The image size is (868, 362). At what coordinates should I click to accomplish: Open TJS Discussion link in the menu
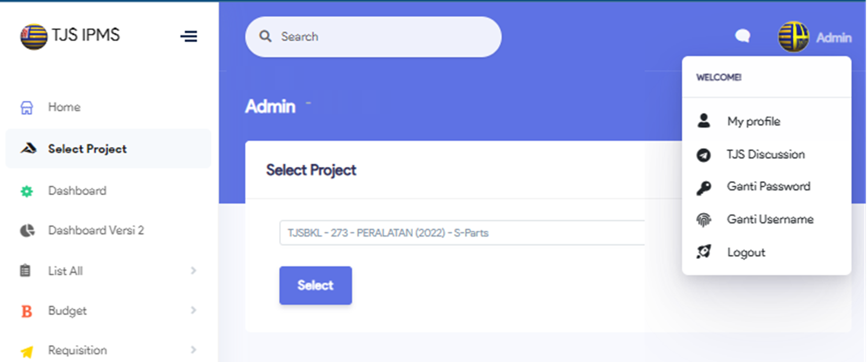coord(766,155)
